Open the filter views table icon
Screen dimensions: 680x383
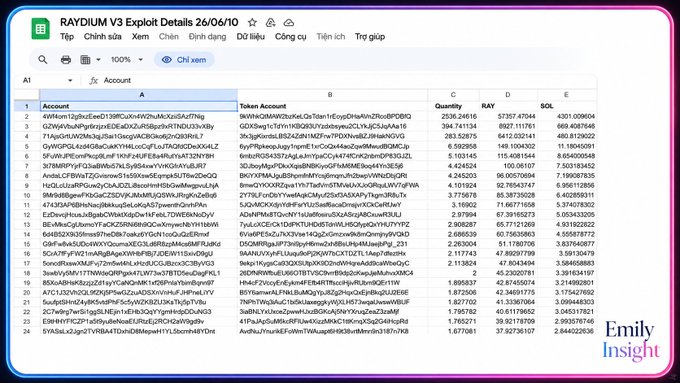pyautogui.click(x=85, y=59)
